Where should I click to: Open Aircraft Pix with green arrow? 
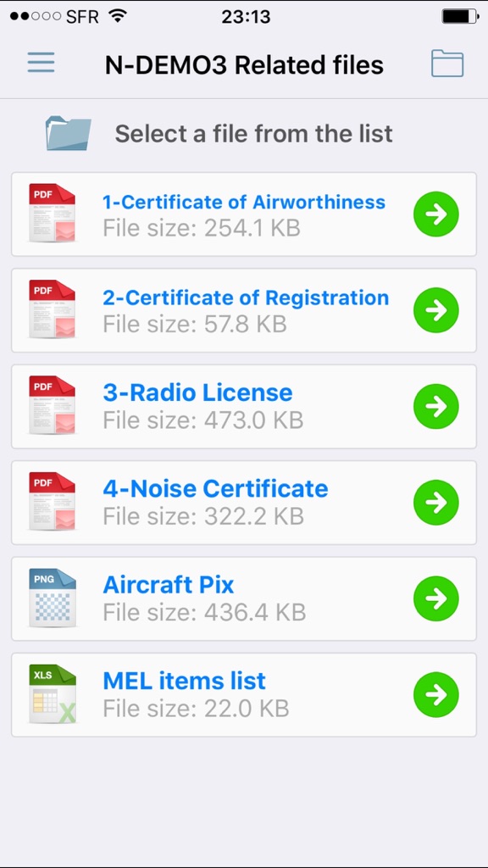coord(436,599)
